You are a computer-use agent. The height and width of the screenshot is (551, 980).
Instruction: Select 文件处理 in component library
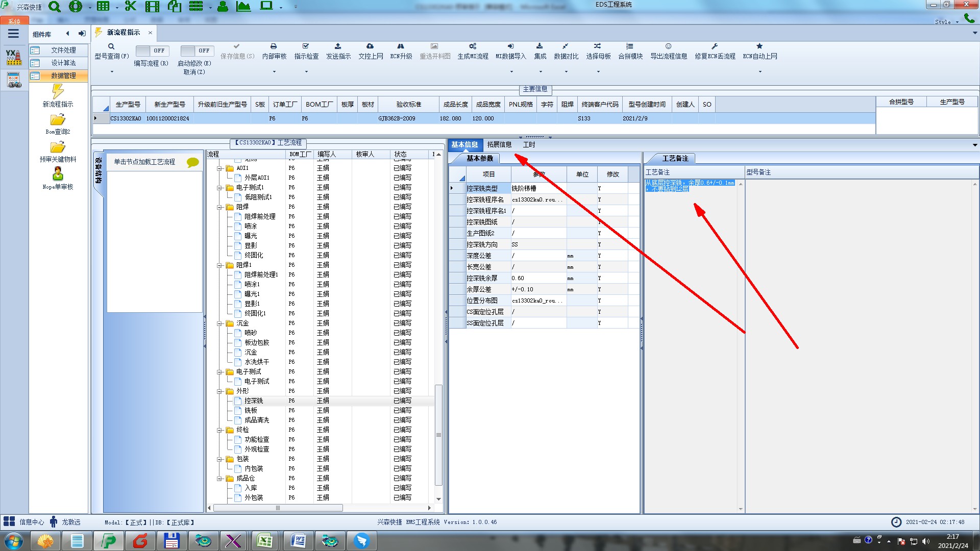[x=63, y=50]
